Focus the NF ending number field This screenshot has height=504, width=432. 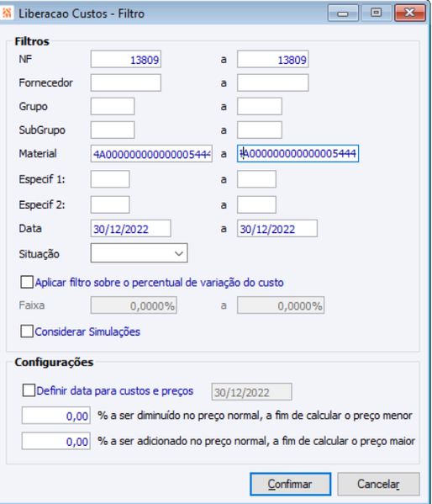coord(272,59)
